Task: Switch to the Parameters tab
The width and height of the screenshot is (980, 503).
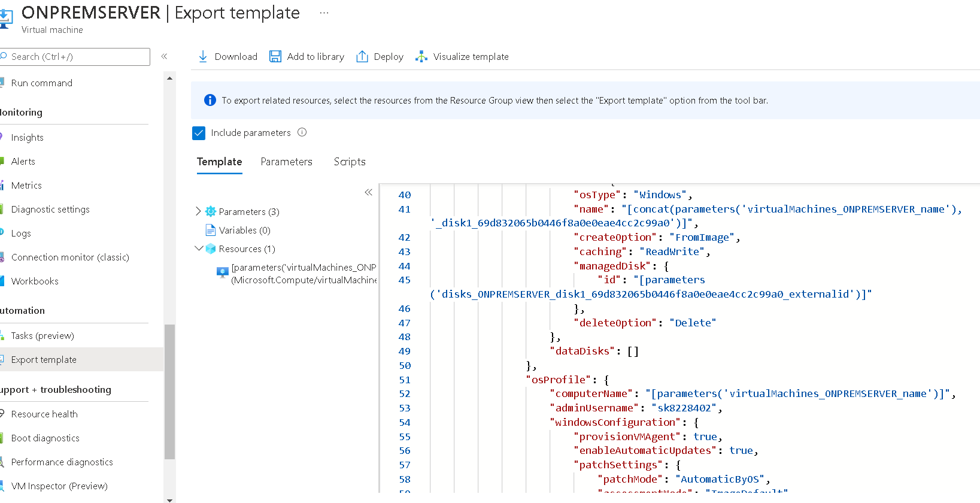Action: pyautogui.click(x=286, y=162)
